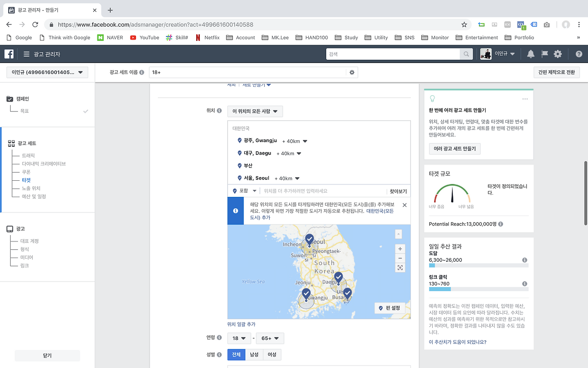Bookmark this page with the star
588x368 pixels.
(x=464, y=24)
